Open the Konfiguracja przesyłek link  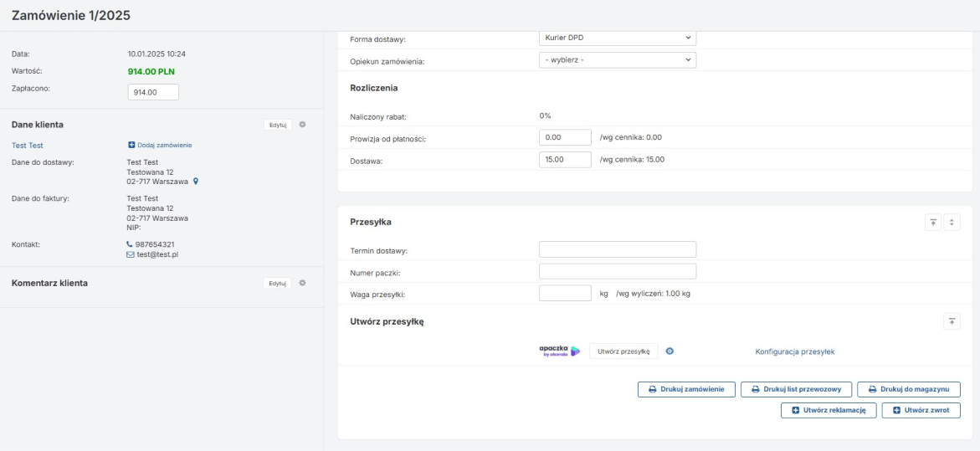click(794, 351)
